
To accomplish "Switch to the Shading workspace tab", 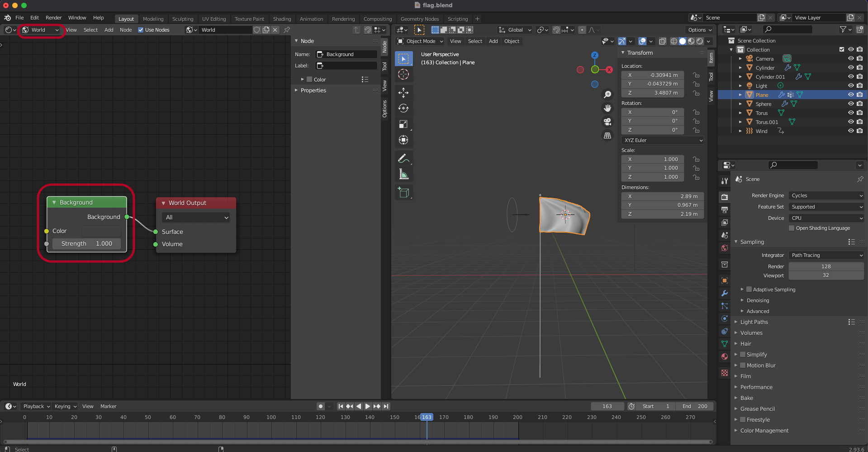I will click(282, 19).
